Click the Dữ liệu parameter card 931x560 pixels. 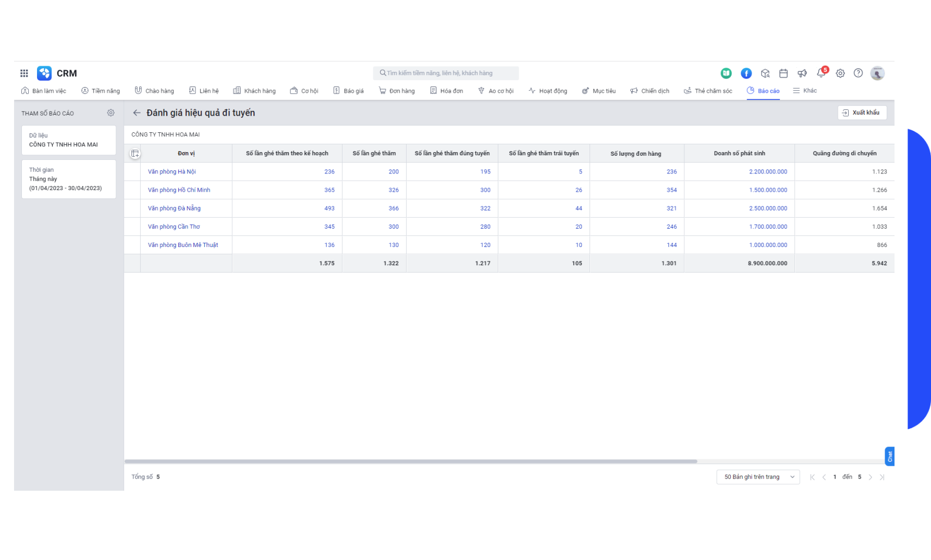tap(69, 140)
